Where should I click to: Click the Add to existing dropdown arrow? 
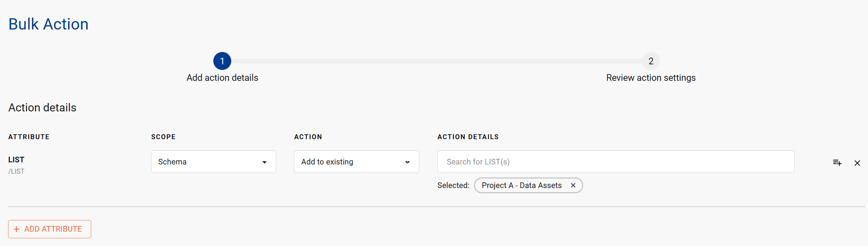pos(407,162)
